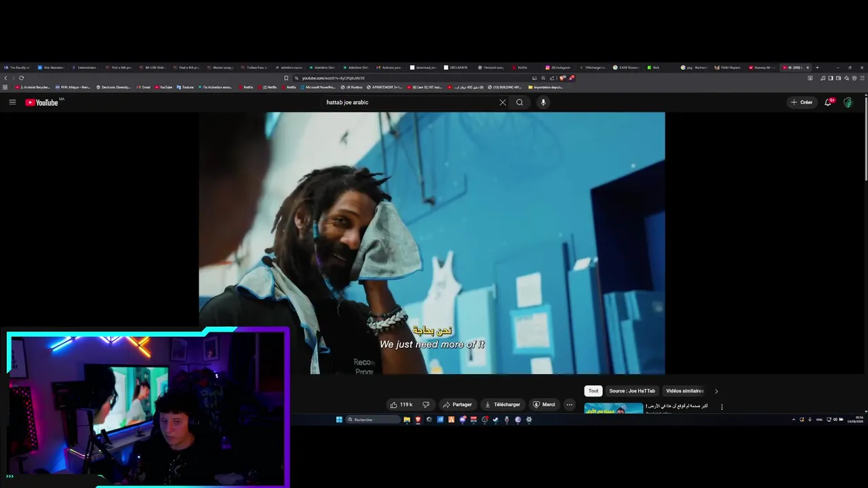The width and height of the screenshot is (868, 488).
Task: Select the Tout filter chip
Action: (593, 391)
